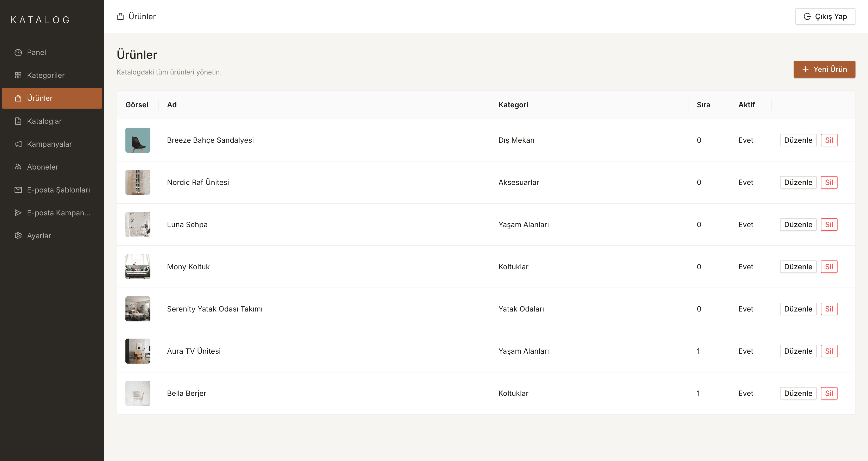
Task: Click Aura TV Ünitesi thumbnail
Action: coord(138,351)
